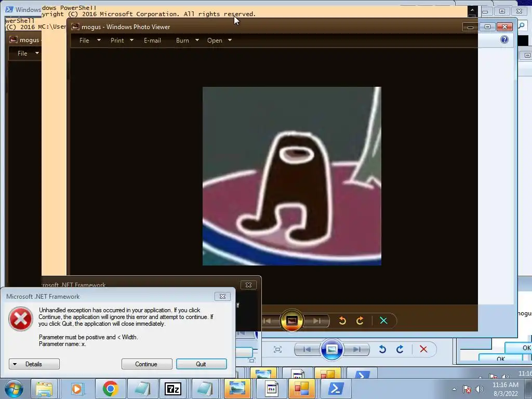This screenshot has width=532, height=399.
Task: Close the dark .NET Framework dialog behind
Action: [x=248, y=285]
